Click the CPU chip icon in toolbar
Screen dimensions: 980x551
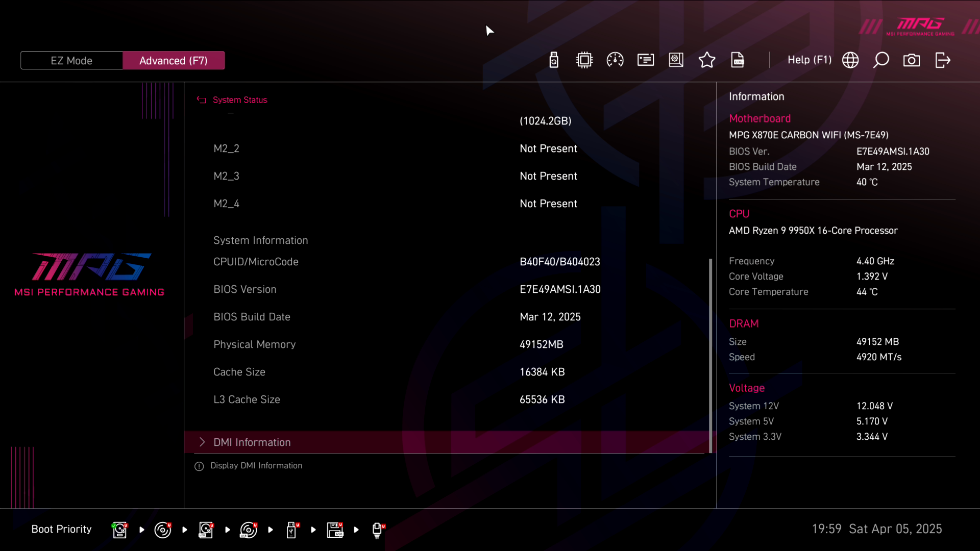pos(584,60)
